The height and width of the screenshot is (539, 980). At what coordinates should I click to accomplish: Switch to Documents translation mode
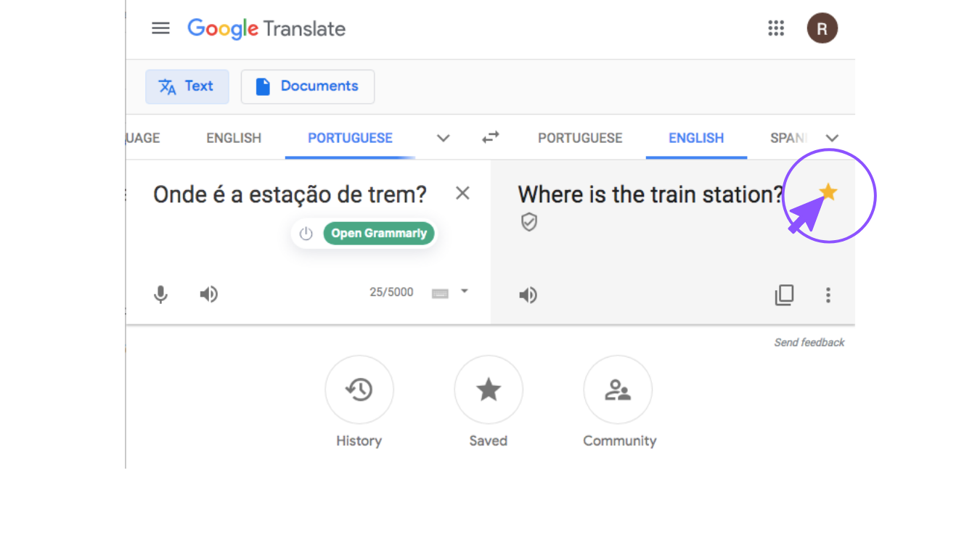(x=308, y=86)
